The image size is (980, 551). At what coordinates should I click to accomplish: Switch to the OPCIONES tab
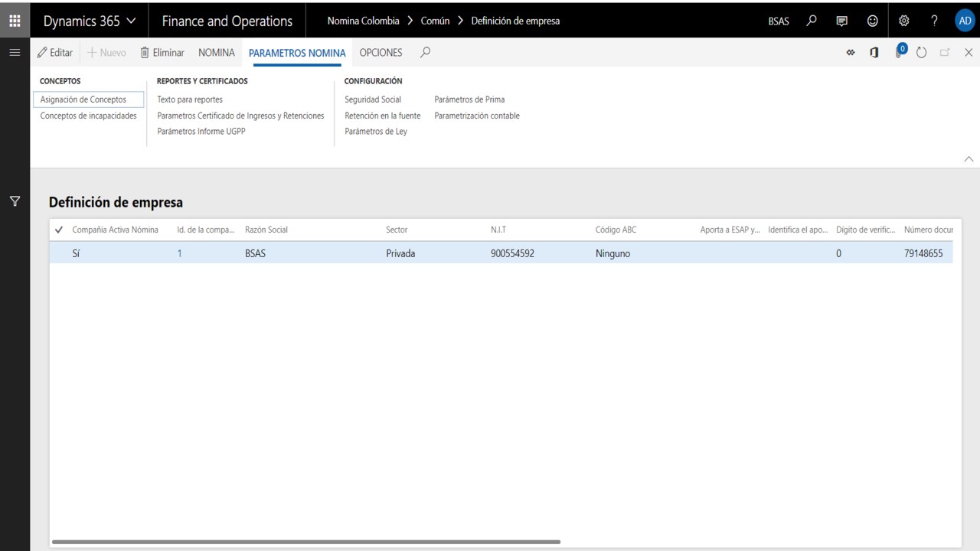point(381,53)
